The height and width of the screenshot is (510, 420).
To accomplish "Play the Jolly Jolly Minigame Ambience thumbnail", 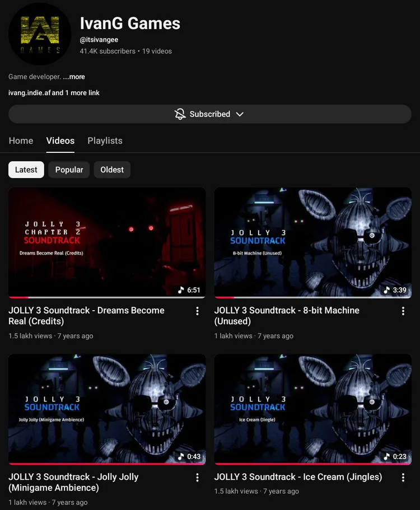I will (107, 409).
